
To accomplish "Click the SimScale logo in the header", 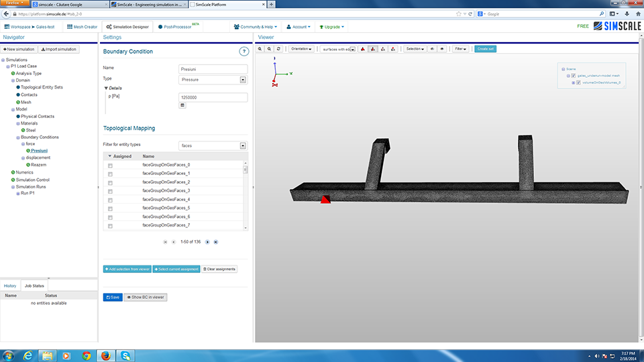I will tap(617, 26).
